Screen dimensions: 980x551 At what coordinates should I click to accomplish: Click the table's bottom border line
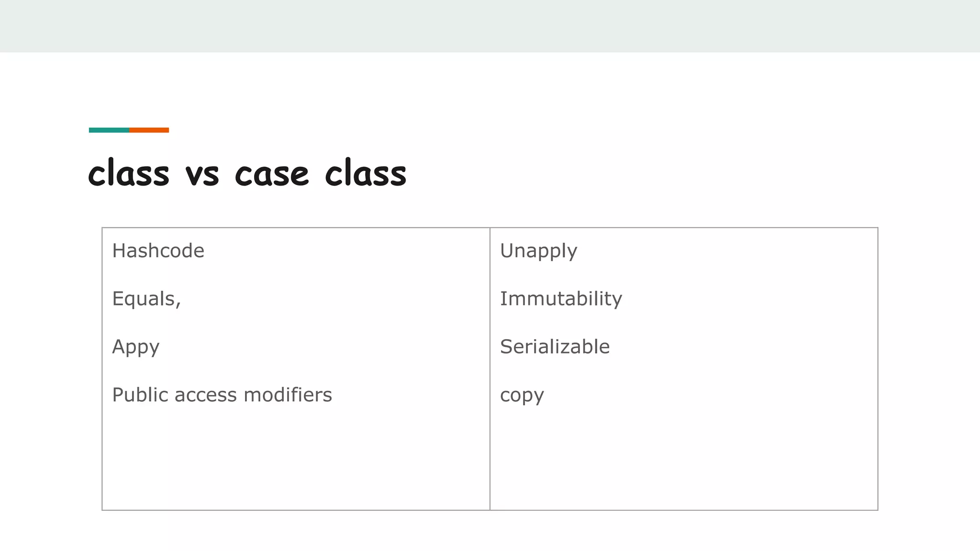point(490,510)
